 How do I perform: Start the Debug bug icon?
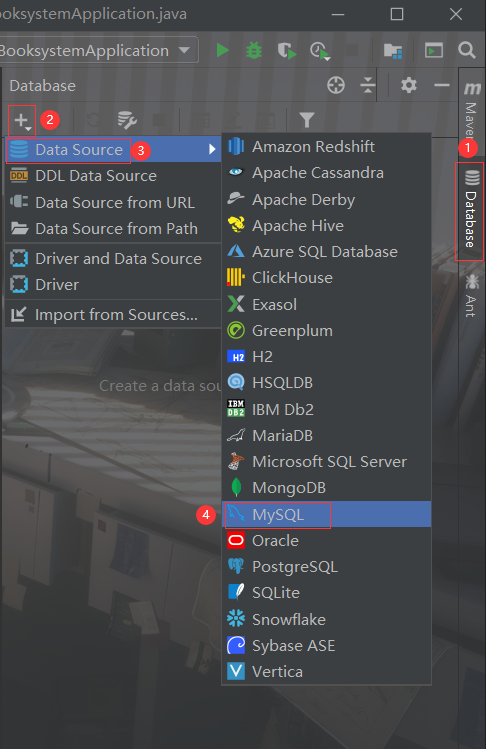coord(254,50)
